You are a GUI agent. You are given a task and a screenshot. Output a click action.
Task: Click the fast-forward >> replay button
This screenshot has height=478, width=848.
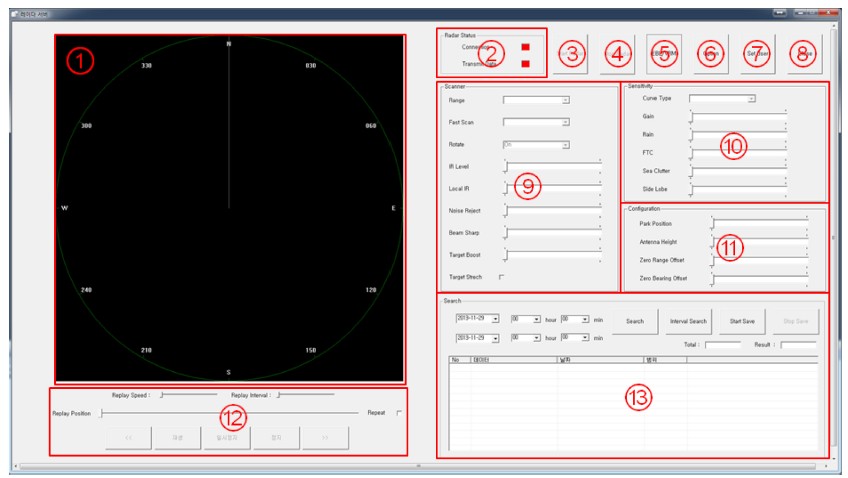(326, 437)
